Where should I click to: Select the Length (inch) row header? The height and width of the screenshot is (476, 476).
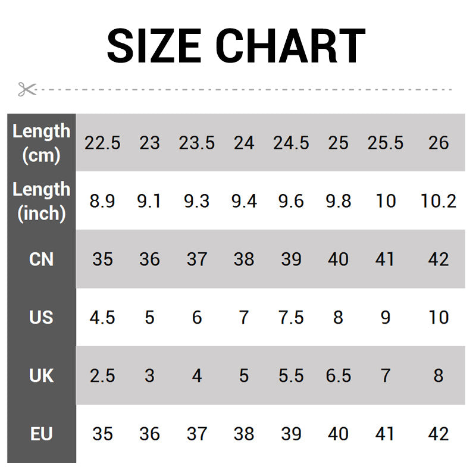[41, 201]
